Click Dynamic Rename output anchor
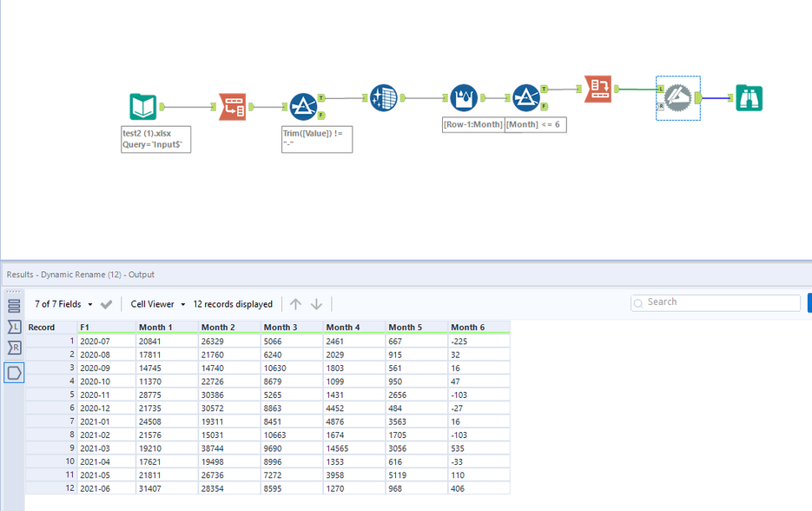The height and width of the screenshot is (511, 812). tap(698, 98)
